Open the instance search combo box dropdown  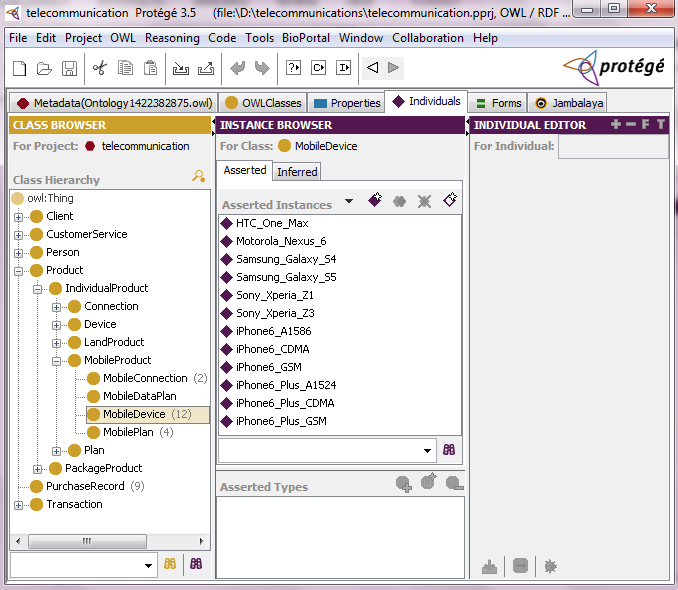pos(427,450)
